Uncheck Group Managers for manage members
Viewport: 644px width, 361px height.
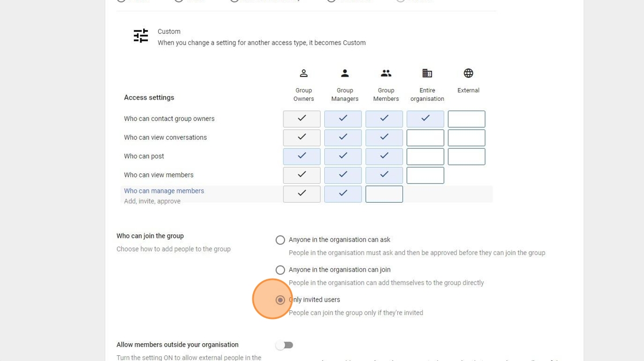(x=343, y=194)
